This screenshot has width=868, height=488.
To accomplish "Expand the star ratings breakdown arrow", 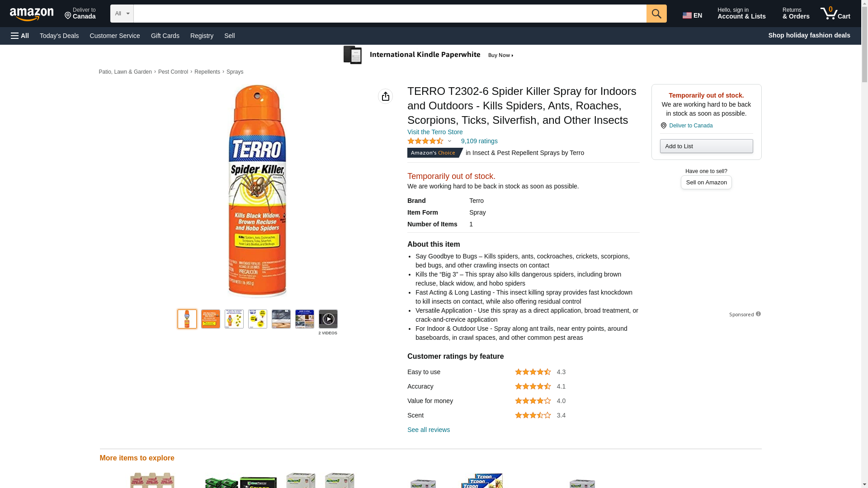I will pyautogui.click(x=449, y=141).
